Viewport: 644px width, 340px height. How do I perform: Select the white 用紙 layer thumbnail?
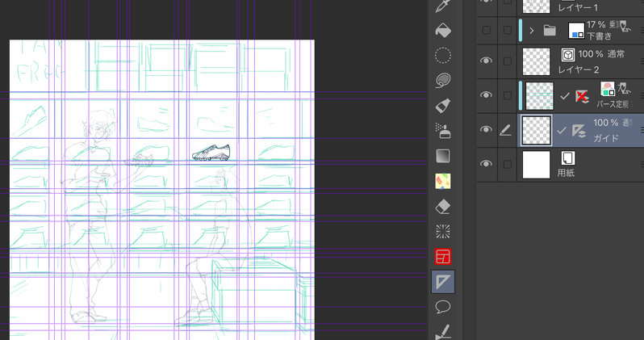click(x=536, y=165)
